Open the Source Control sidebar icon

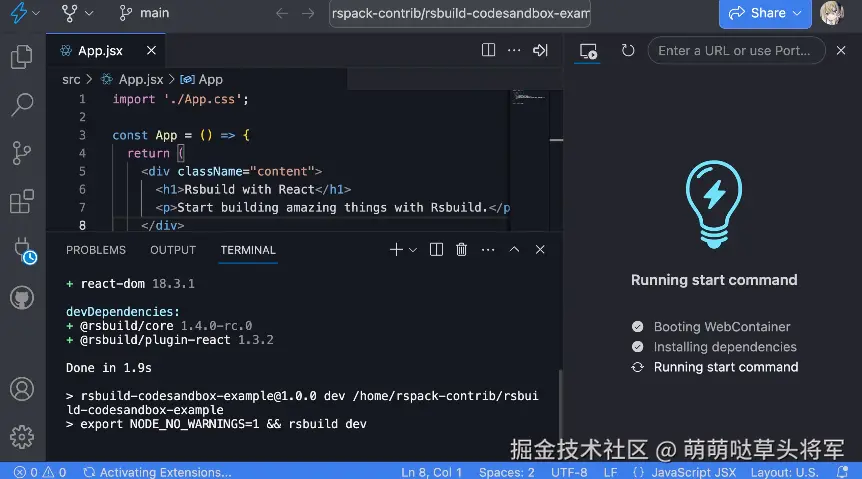click(22, 153)
